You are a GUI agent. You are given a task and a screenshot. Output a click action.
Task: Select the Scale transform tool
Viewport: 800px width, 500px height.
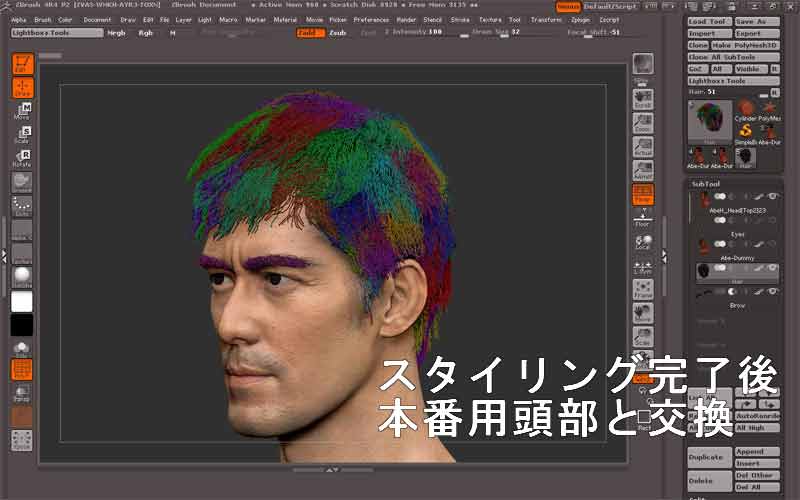(22, 135)
